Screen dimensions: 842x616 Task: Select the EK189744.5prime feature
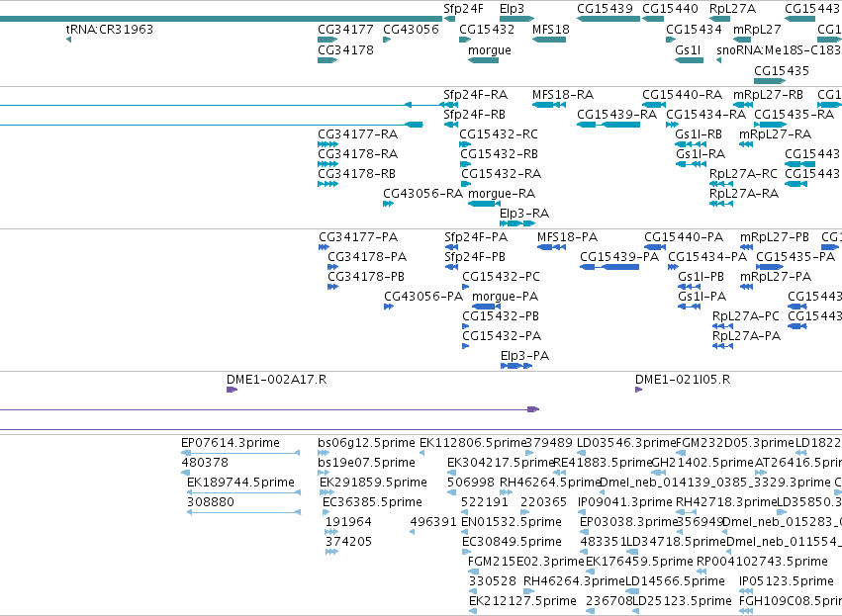pos(243,492)
